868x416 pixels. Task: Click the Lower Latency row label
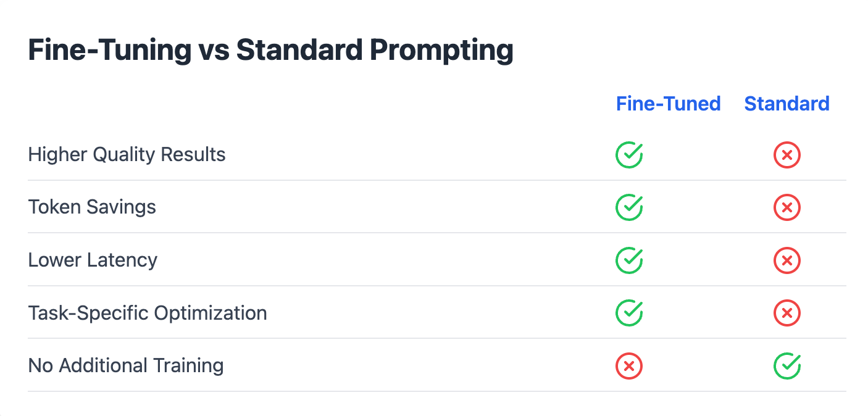93,260
